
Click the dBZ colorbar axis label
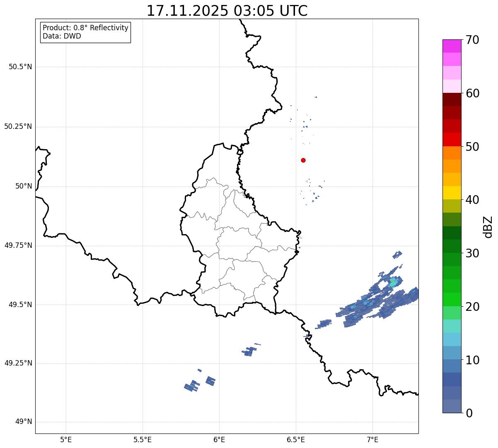pyautogui.click(x=488, y=226)
